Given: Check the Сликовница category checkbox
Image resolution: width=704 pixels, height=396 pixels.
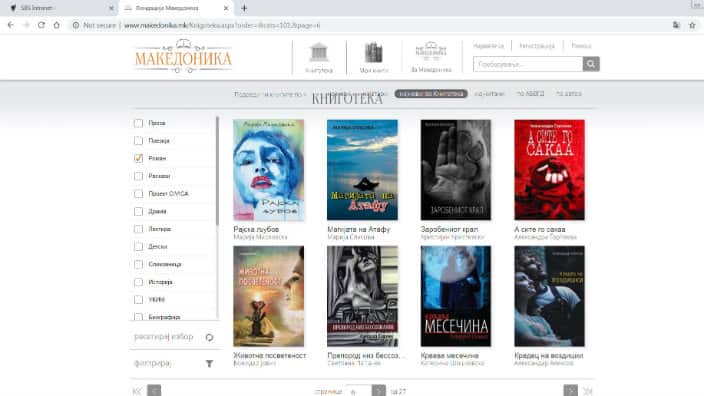Looking at the screenshot, I should click(x=138, y=264).
